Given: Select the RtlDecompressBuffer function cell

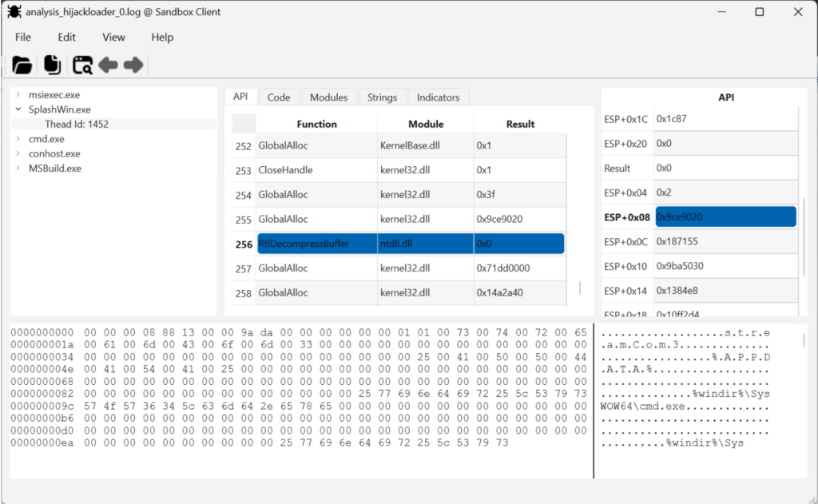Looking at the screenshot, I should click(x=316, y=244).
